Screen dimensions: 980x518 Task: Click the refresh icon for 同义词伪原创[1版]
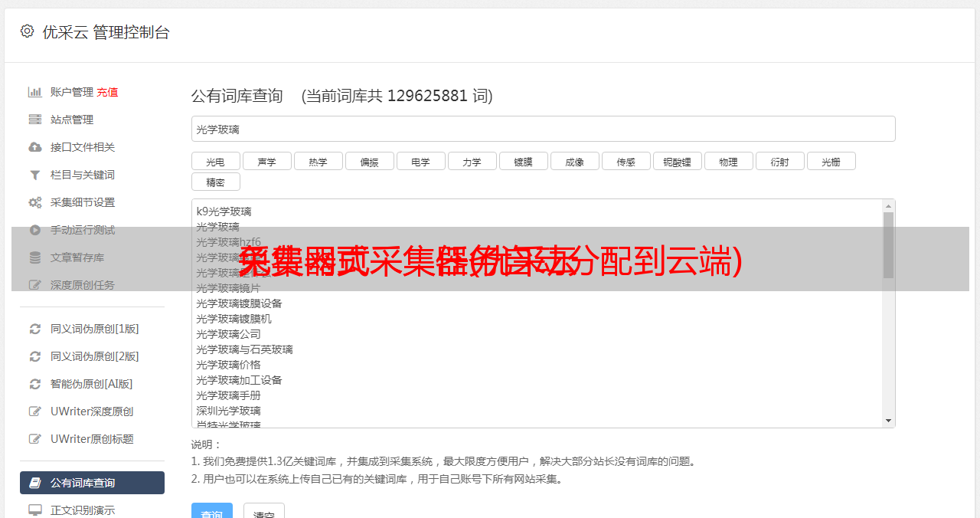coord(34,329)
